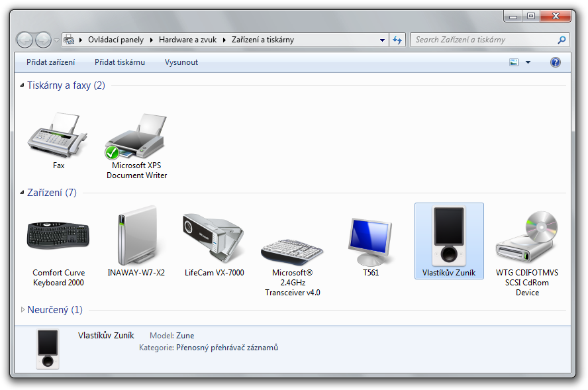588x390 pixels.
Task: Select the T561 monitor icon
Action: 371,242
